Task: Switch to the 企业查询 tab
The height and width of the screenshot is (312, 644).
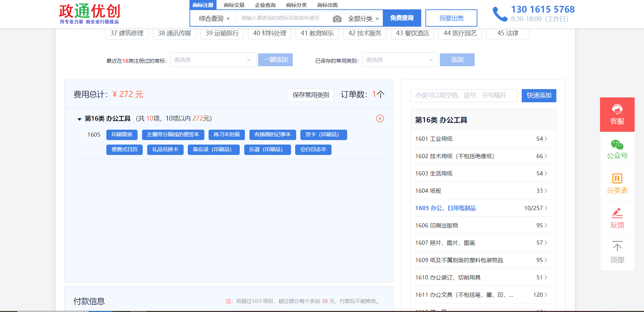Action: (x=265, y=5)
